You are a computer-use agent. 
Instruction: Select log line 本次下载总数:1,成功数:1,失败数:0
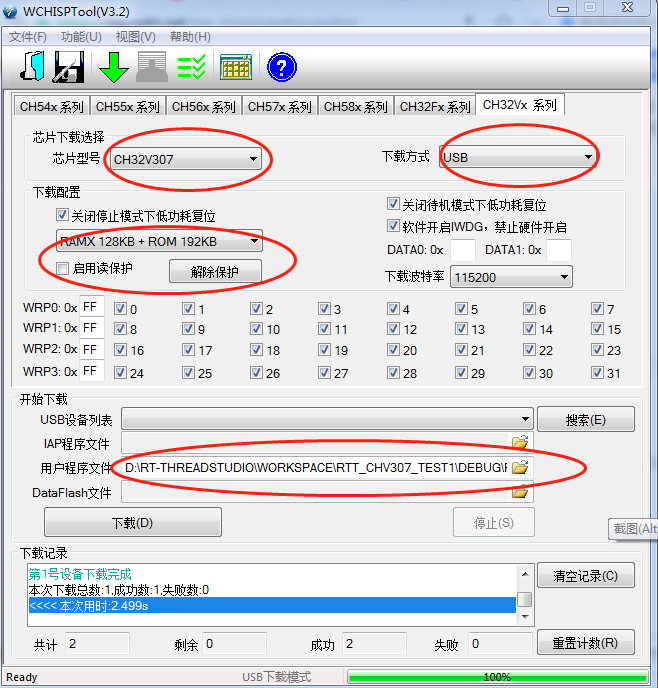[119, 590]
